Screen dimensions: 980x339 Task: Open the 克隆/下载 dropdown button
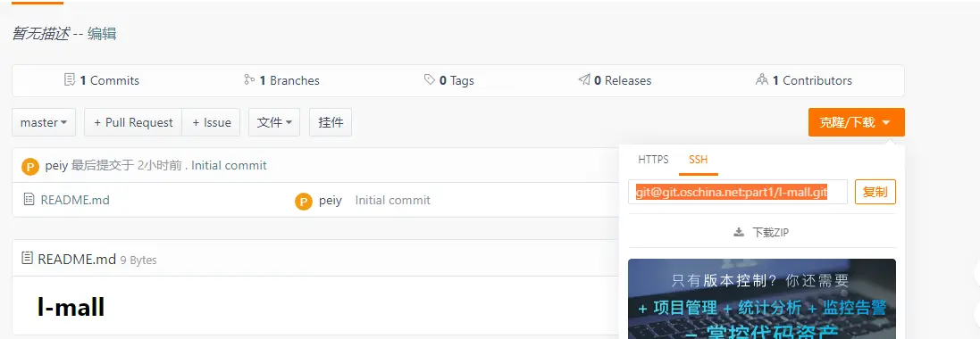856,122
